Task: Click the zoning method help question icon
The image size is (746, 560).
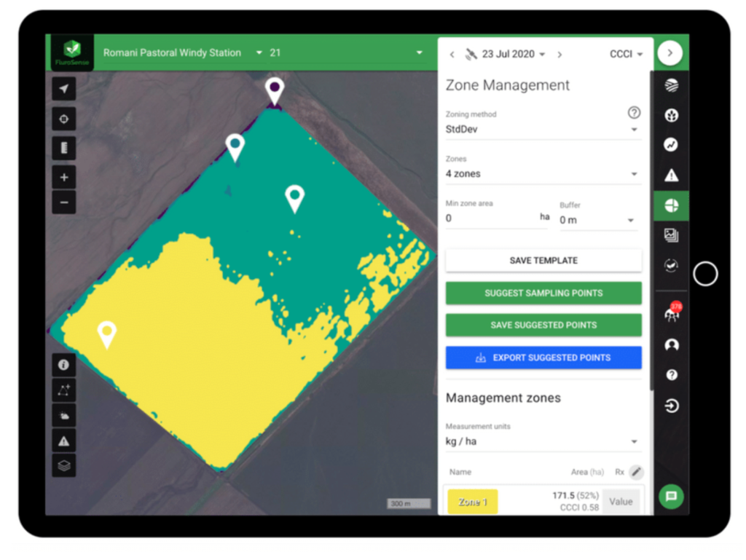Action: [x=634, y=113]
